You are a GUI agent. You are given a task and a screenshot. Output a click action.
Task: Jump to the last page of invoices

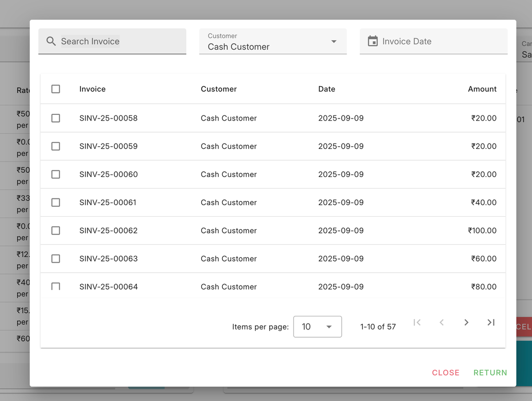pos(491,322)
